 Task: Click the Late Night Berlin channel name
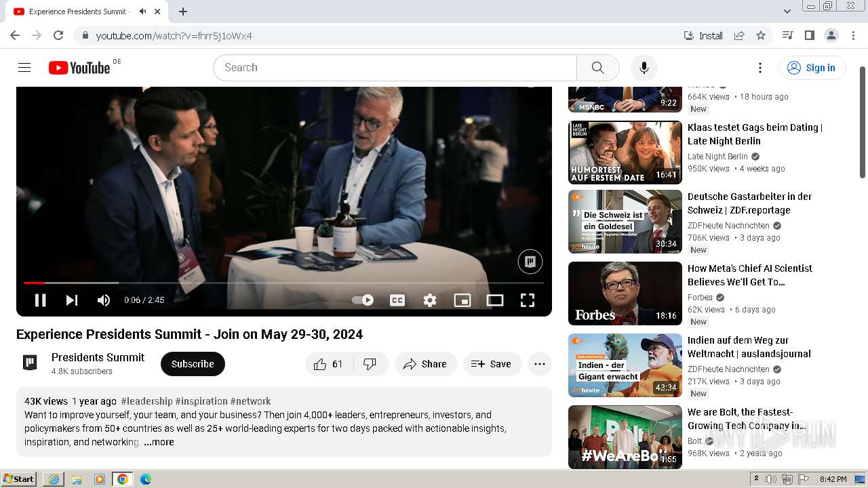click(717, 157)
